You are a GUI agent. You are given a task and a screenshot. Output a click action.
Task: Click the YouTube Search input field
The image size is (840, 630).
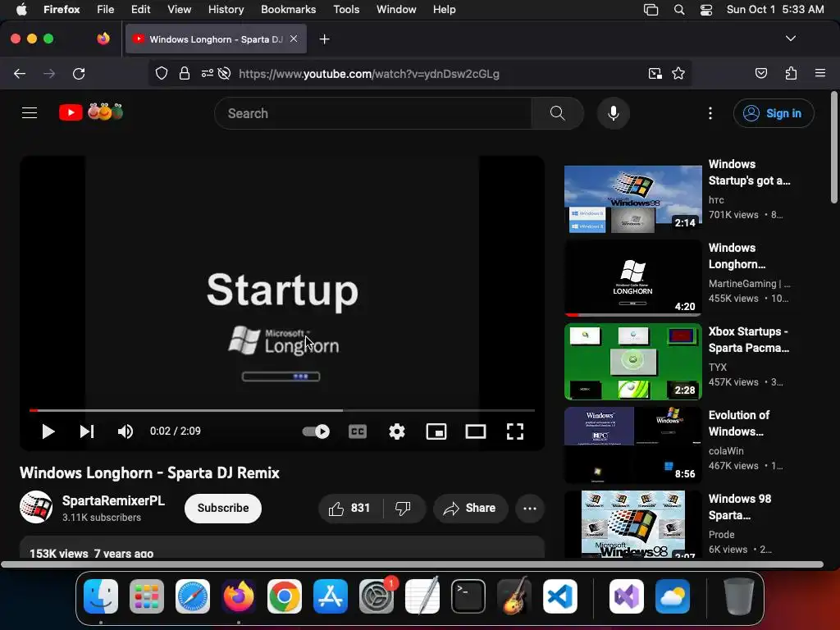373,113
